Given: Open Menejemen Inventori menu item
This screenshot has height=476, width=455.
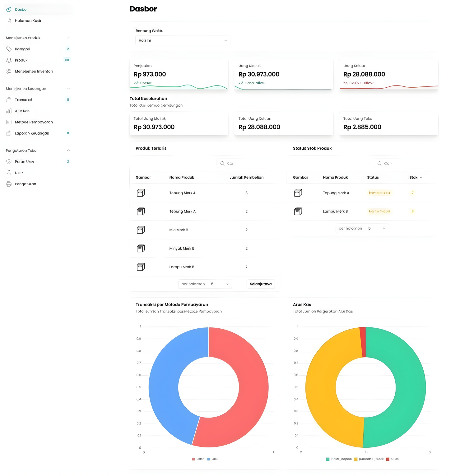Looking at the screenshot, I should click(34, 72).
